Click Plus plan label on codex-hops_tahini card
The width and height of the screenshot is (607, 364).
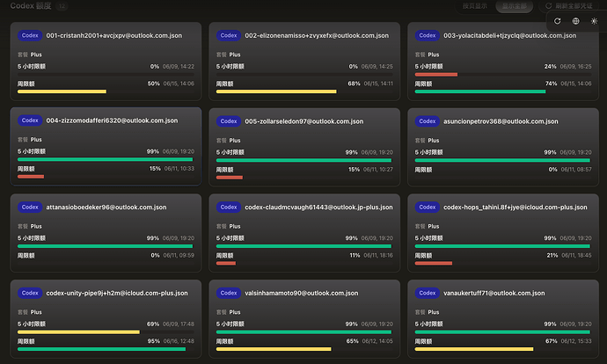pos(434,226)
